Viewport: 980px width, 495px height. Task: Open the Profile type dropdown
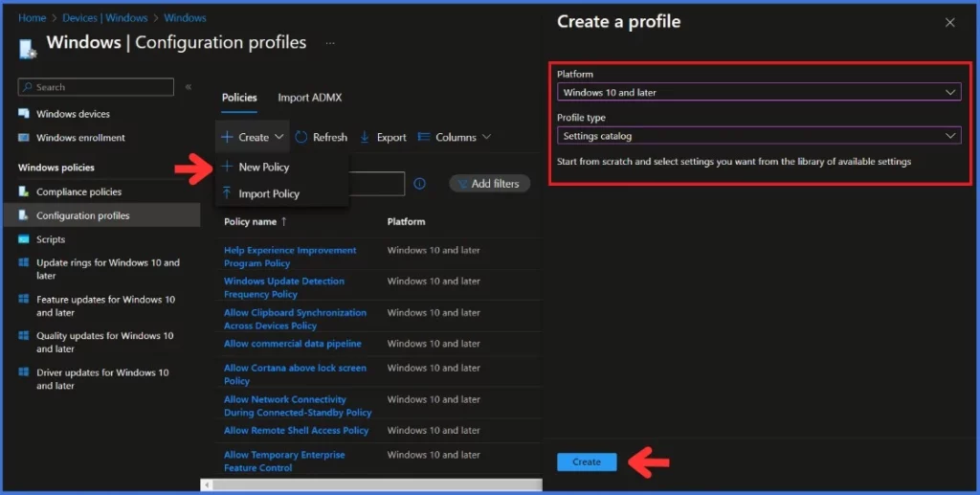click(759, 136)
